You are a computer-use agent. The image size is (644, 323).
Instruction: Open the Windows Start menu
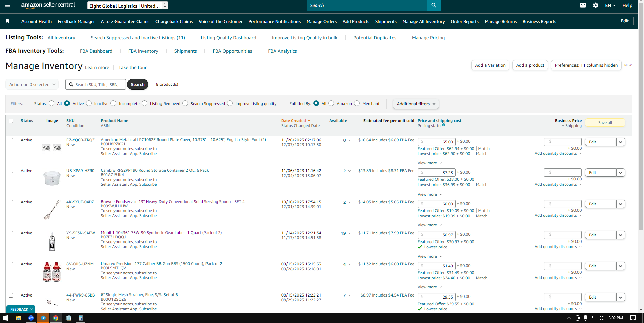click(x=5, y=318)
